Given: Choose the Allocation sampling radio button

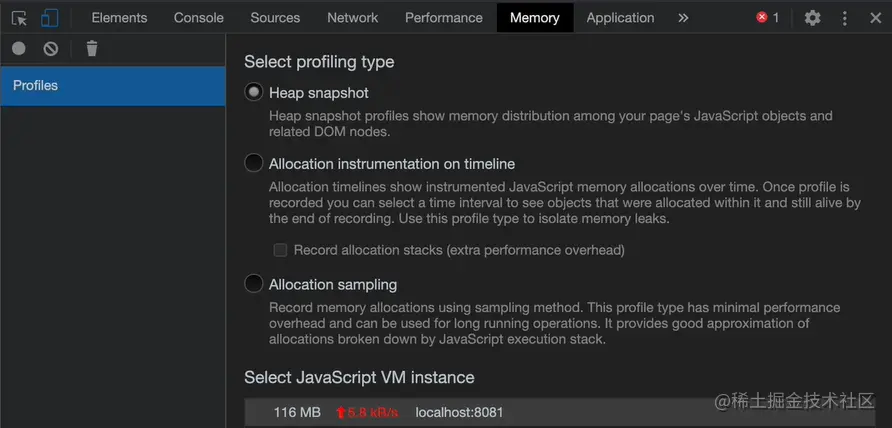Looking at the screenshot, I should click(x=254, y=284).
